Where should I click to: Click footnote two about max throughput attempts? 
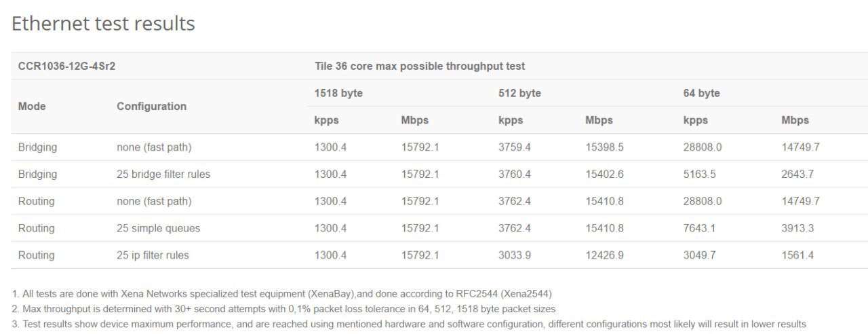pyautogui.click(x=283, y=309)
